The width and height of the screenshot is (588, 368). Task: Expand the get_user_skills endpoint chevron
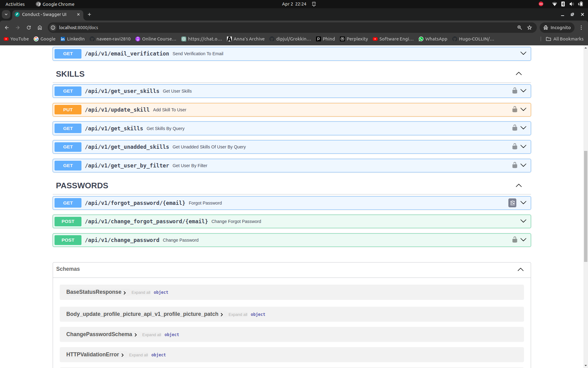pos(523,91)
